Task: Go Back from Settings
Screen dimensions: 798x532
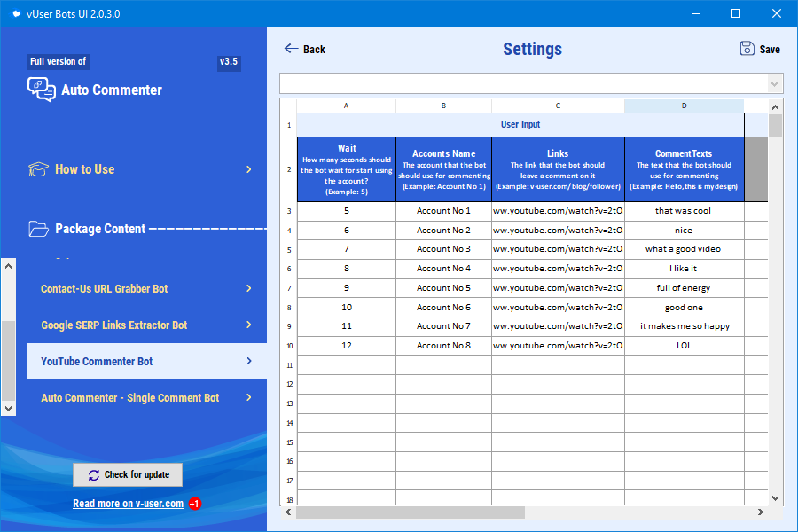Action: [x=304, y=49]
